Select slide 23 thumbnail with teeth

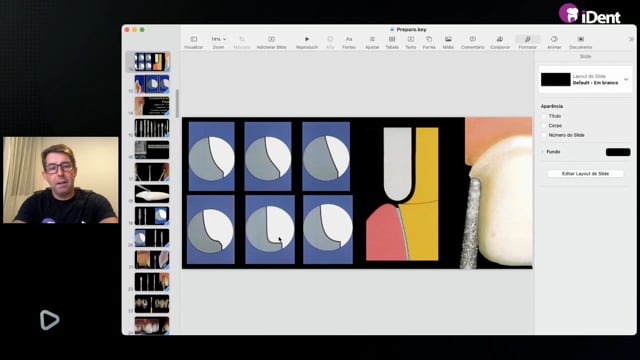[152, 304]
